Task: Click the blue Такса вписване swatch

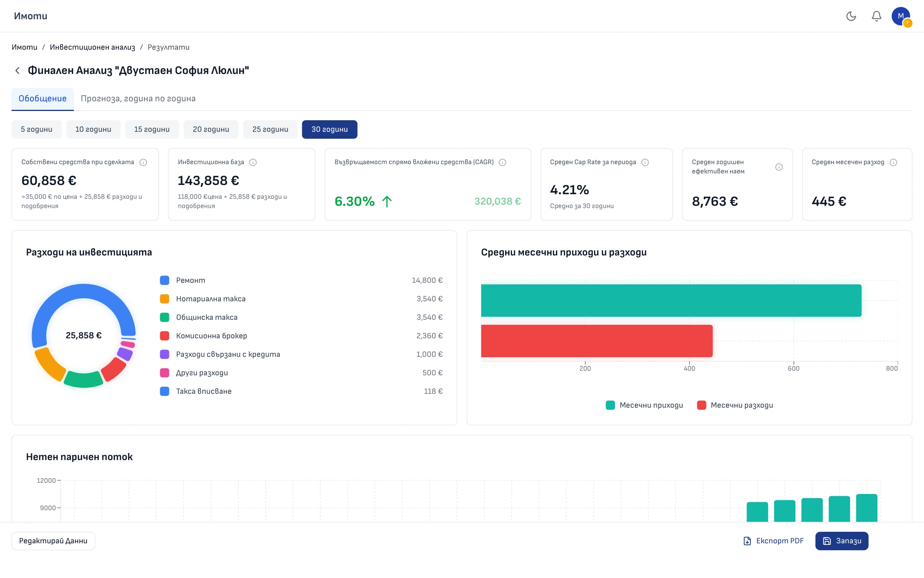Action: pyautogui.click(x=164, y=391)
